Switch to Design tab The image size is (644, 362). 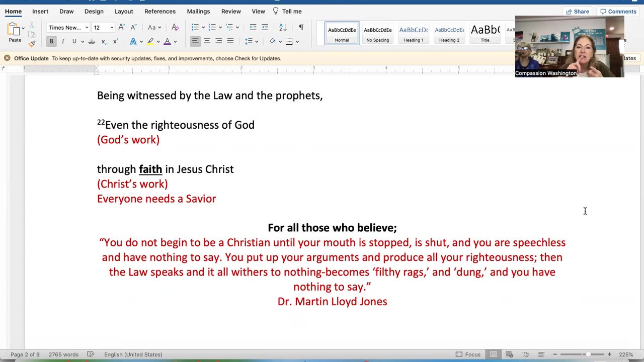click(94, 11)
